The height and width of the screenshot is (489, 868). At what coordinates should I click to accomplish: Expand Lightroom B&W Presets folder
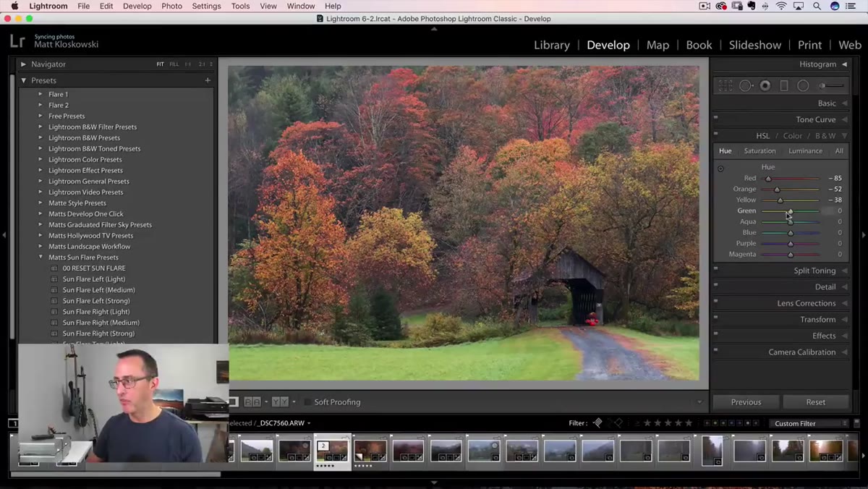tap(41, 137)
